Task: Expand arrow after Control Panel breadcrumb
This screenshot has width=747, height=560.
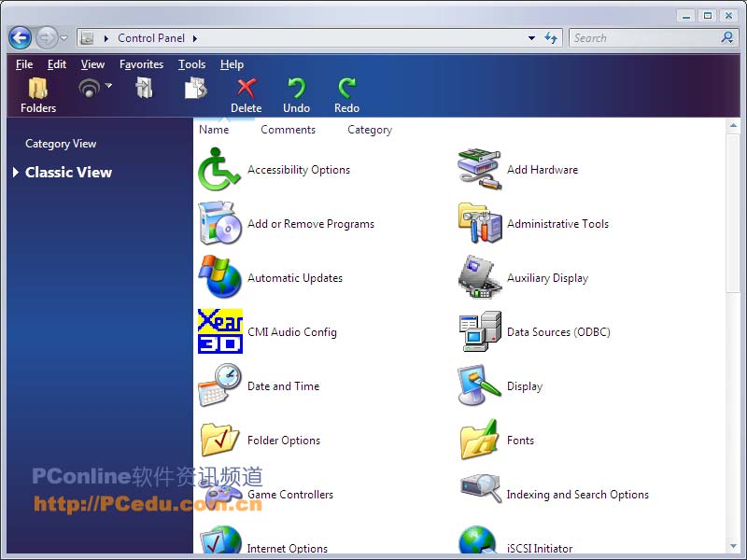Action: [x=195, y=38]
